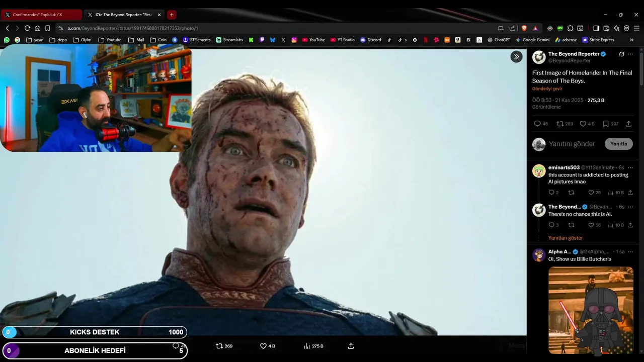This screenshot has width=644, height=362.
Task: Like the photo from the bottom bar
Action: click(x=267, y=346)
